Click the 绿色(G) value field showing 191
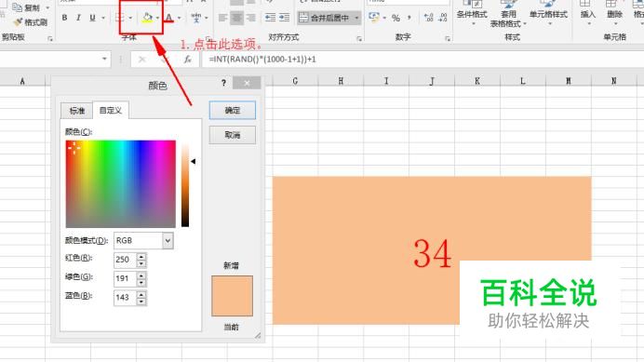 tap(125, 278)
